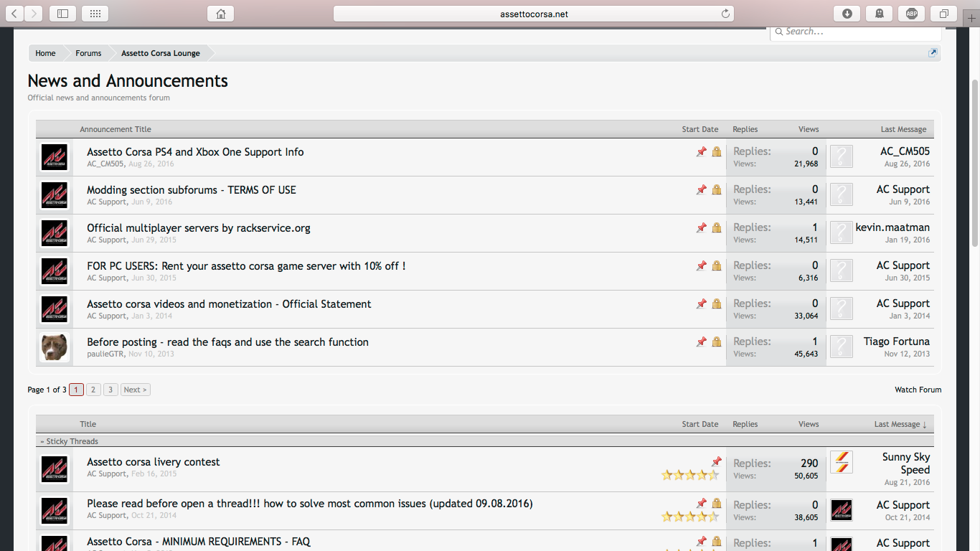980x551 pixels.
Task: Select the pin icon of livery contest thread
Action: [716, 462]
